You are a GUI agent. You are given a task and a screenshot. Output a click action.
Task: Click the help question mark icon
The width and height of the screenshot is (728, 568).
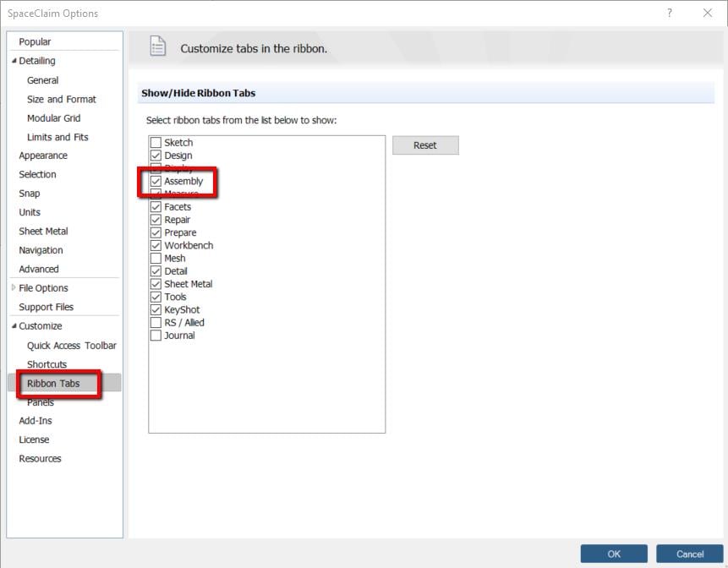669,13
